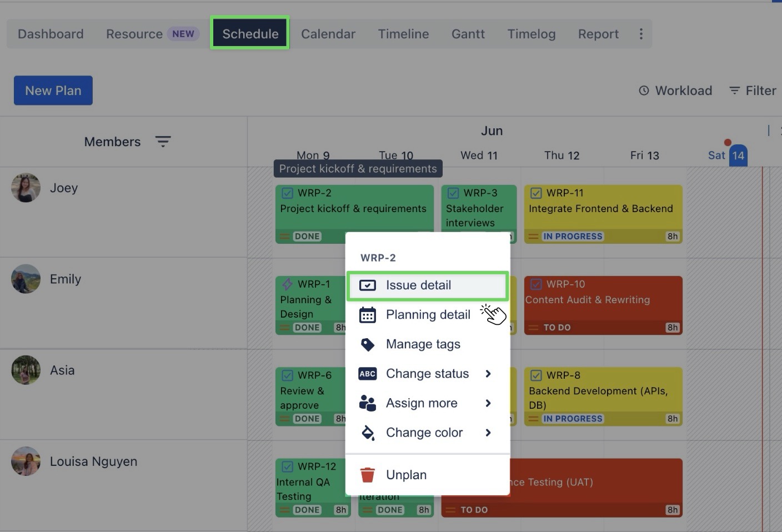Screen dimensions: 782x532
Task: Click the ABC icon for Change status
Action: [x=367, y=374]
